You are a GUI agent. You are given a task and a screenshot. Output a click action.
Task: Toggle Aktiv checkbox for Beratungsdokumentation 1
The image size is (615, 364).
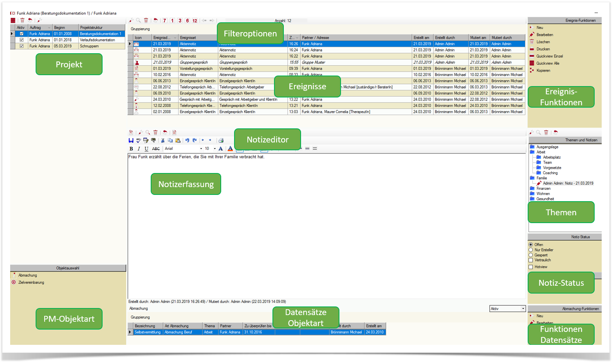click(22, 34)
